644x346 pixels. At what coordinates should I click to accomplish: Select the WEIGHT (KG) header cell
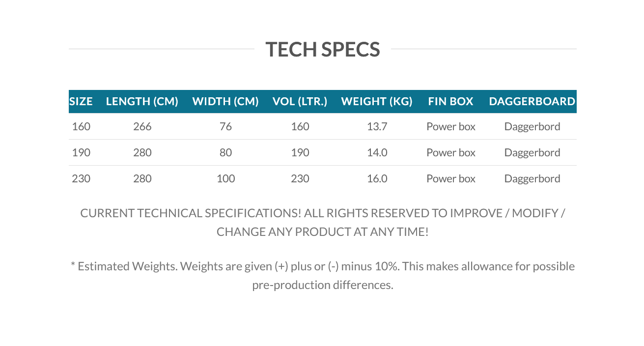[x=377, y=101]
